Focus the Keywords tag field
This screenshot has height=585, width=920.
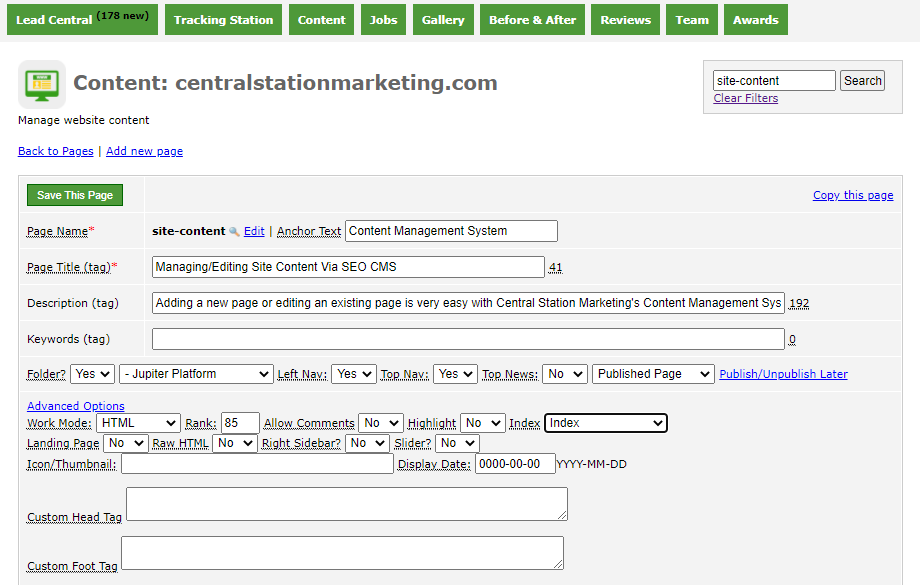[x=468, y=339]
